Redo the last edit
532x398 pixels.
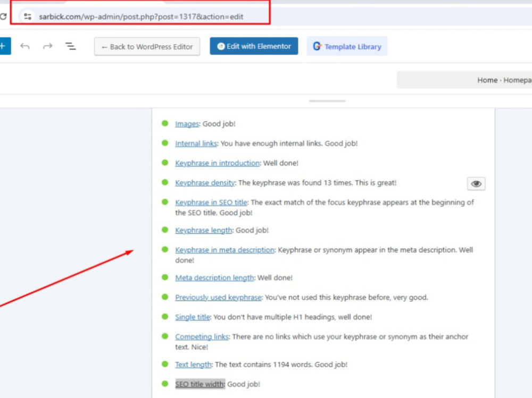tap(48, 46)
